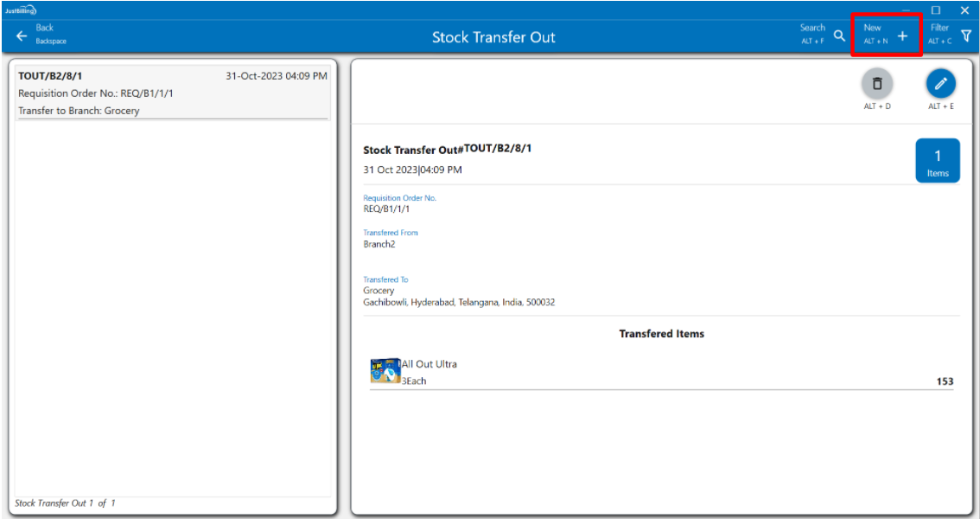Click the Branch2 value under Transfered From

[x=379, y=245]
